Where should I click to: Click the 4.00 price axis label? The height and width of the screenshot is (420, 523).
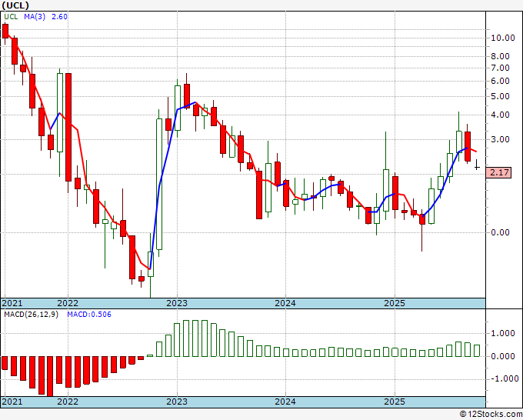click(500, 115)
